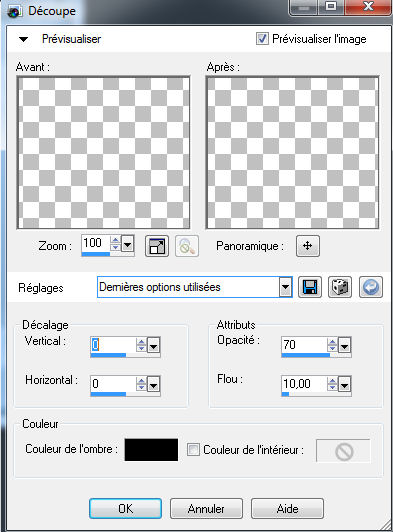Enable the Couleur de l'intérieur checkbox

193,450
